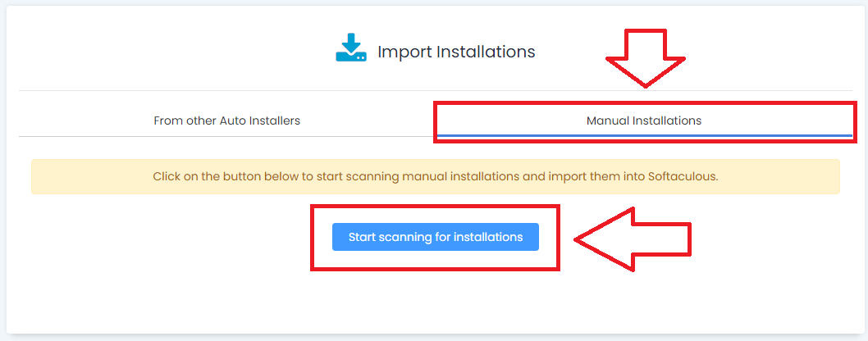Select the Manual Installations tab
Image resolution: width=868 pixels, height=341 pixels.
pyautogui.click(x=644, y=120)
